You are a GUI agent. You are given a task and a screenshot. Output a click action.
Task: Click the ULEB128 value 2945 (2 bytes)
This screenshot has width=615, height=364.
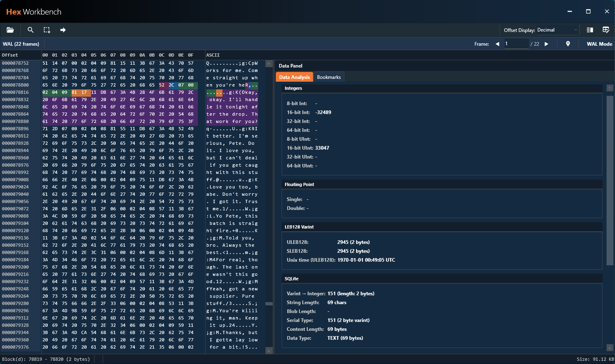tap(354, 242)
